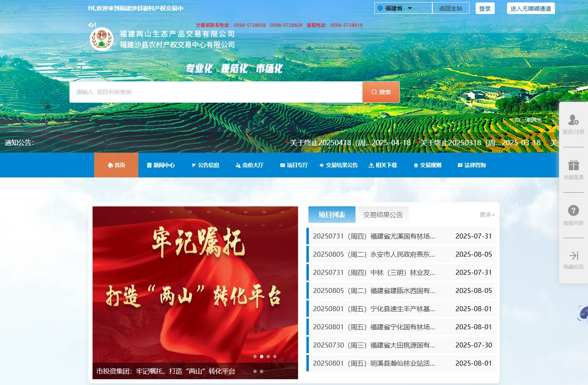Open 公告信息 navigation item
588x385 pixels.
205,165
